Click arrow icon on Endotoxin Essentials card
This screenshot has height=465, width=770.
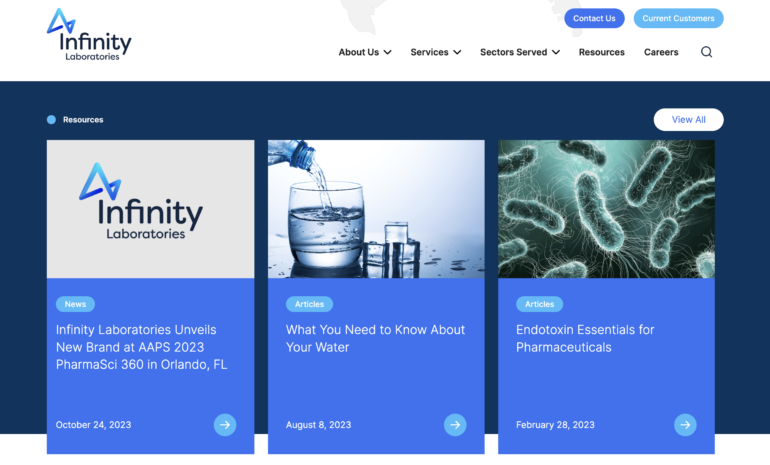click(685, 425)
